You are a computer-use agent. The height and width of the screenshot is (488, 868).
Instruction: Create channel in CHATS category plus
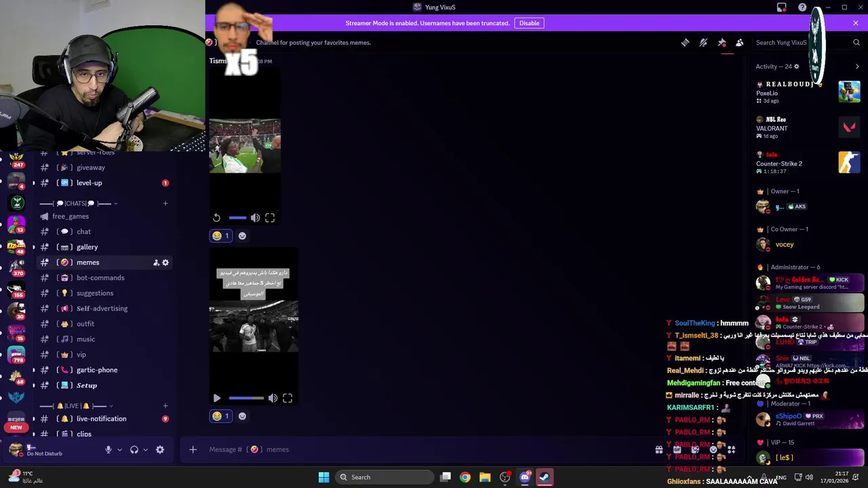tap(165, 203)
